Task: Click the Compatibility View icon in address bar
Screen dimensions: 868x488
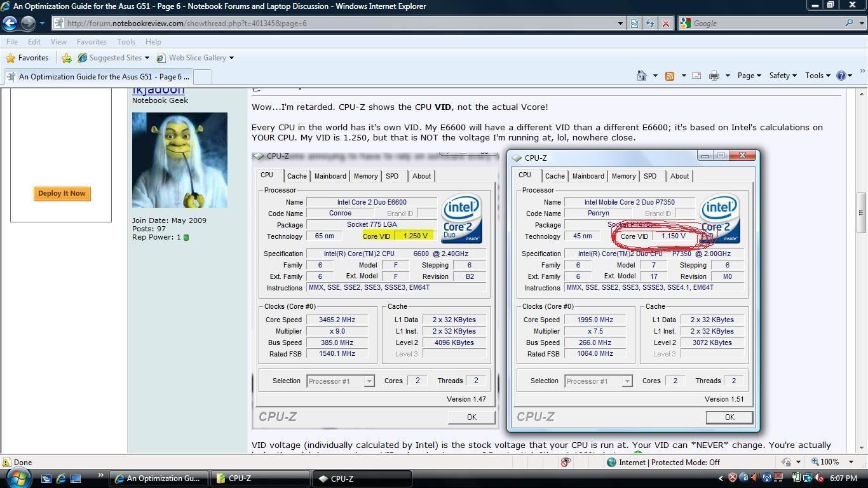Action: (x=634, y=24)
